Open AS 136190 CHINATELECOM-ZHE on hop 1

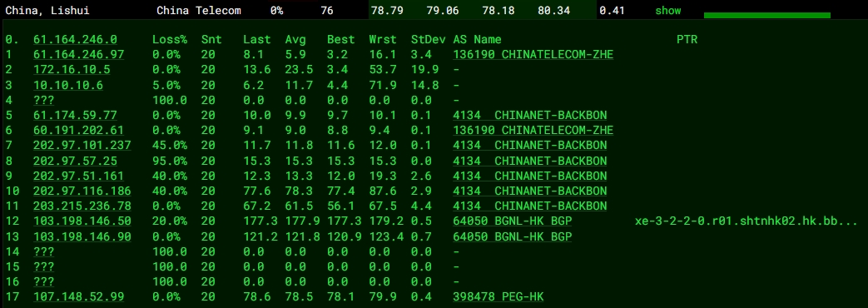click(x=533, y=54)
